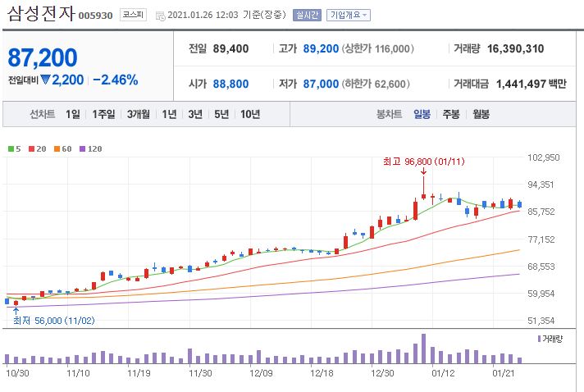Screen dimensions: 584x392
Task: Click the 11/30 date on the axis
Action: pyautogui.click(x=200, y=373)
